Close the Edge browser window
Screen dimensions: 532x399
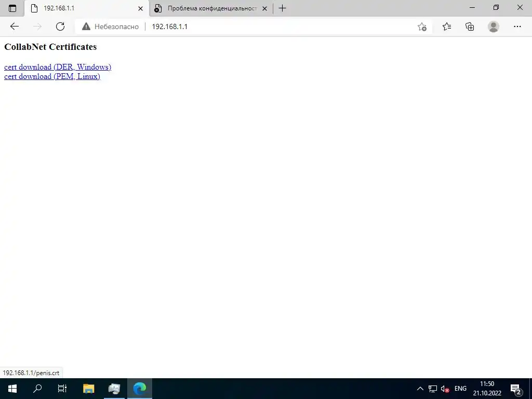click(x=520, y=7)
